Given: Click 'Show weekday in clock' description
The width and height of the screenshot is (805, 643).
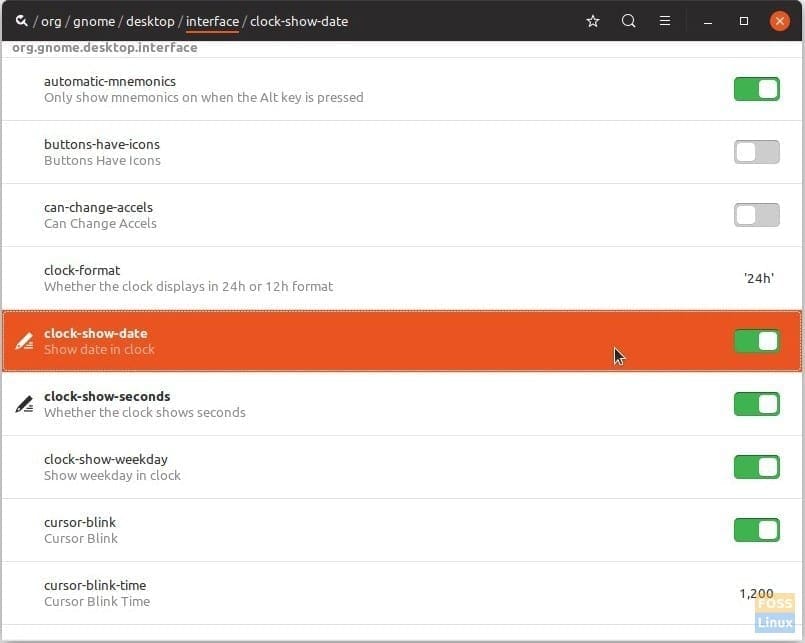Looking at the screenshot, I should (112, 476).
